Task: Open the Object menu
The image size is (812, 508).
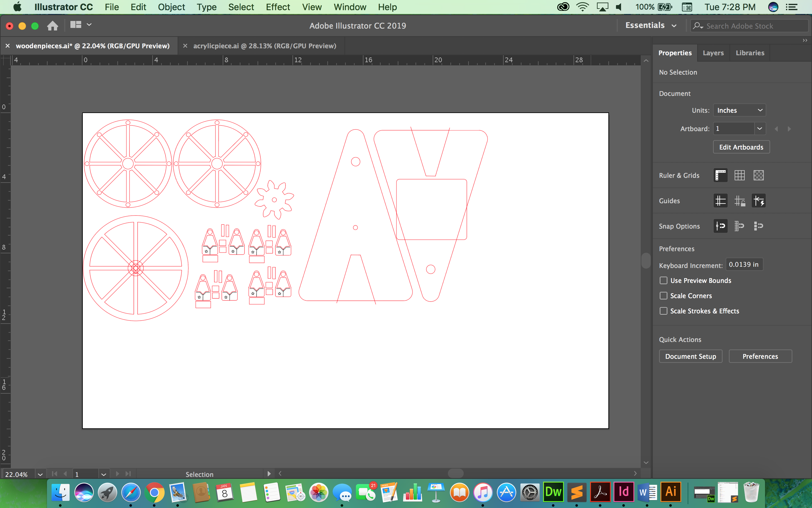Action: coord(172,7)
